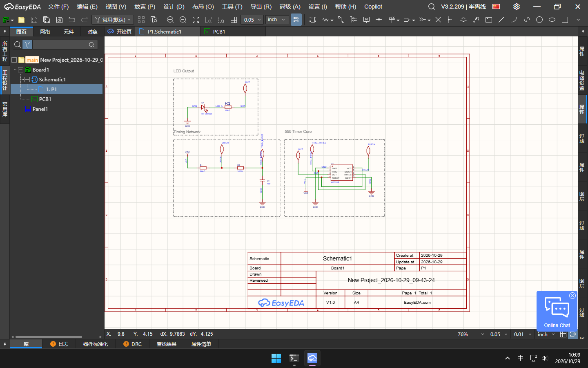
Task: Select the net label N tool
Action: click(x=366, y=20)
